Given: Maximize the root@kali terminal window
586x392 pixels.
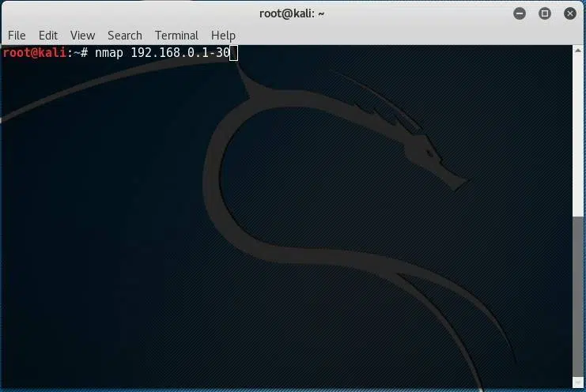Looking at the screenshot, I should [544, 13].
